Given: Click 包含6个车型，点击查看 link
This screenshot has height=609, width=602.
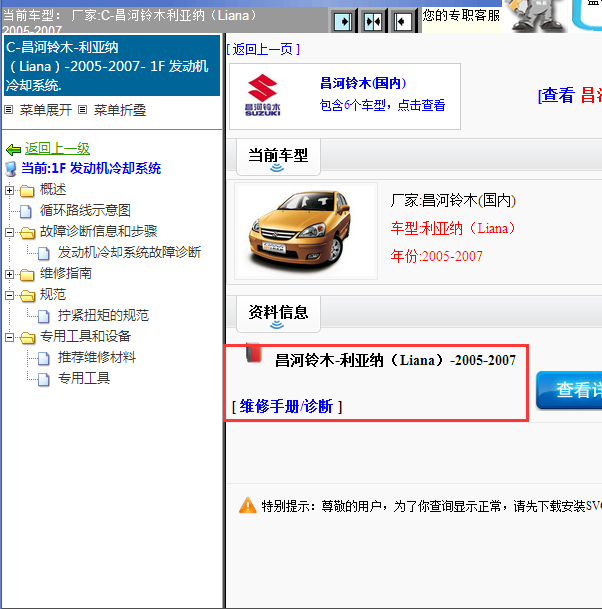Looking at the screenshot, I should 382,105.
